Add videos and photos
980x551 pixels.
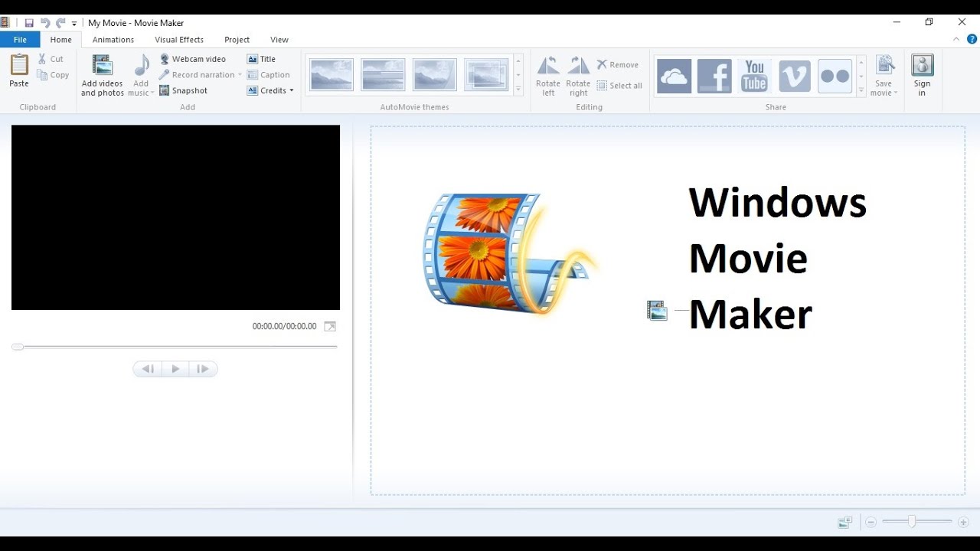click(102, 75)
